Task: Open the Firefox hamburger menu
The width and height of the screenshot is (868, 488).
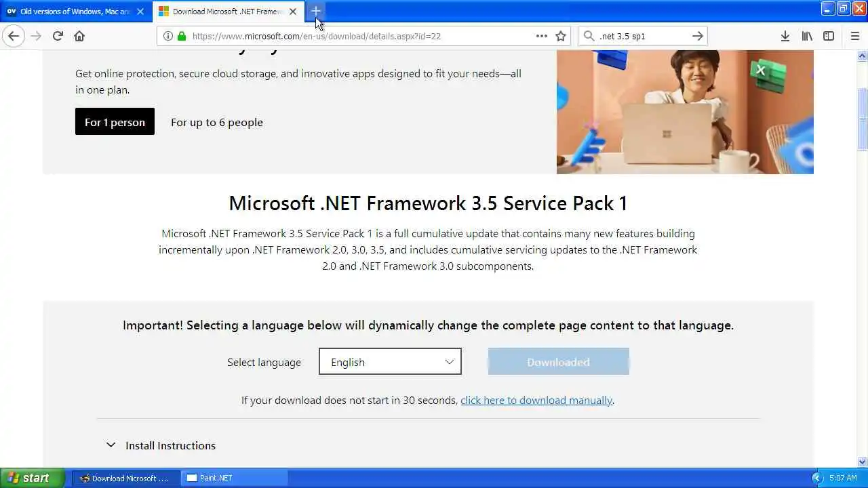Action: pyautogui.click(x=854, y=36)
